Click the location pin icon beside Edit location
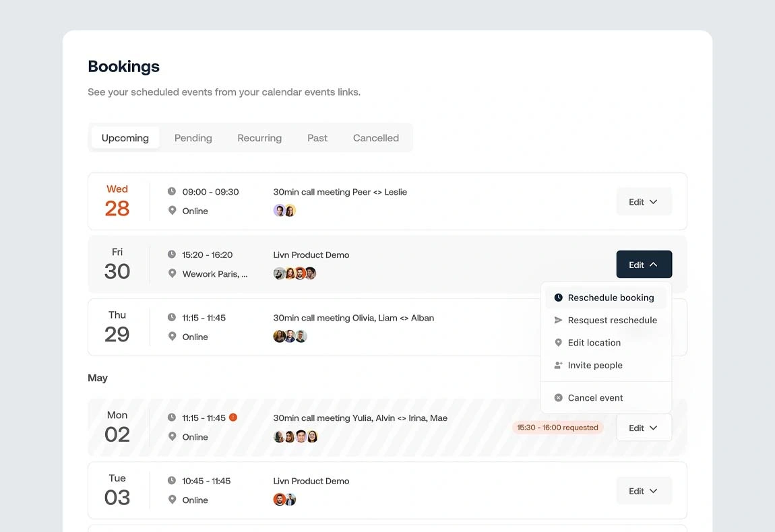 pos(558,342)
